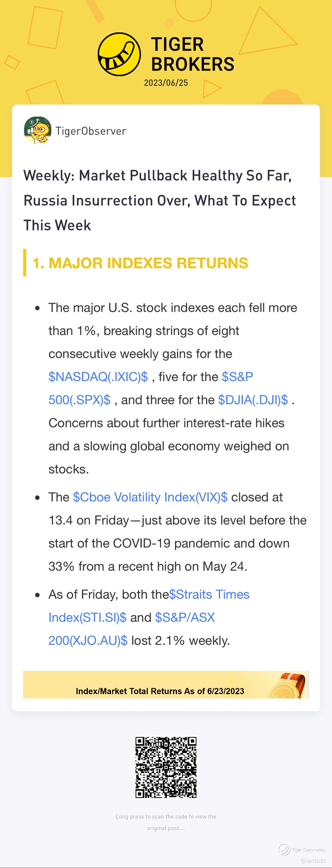Click the Major Indexes Returns section heading

(140, 263)
